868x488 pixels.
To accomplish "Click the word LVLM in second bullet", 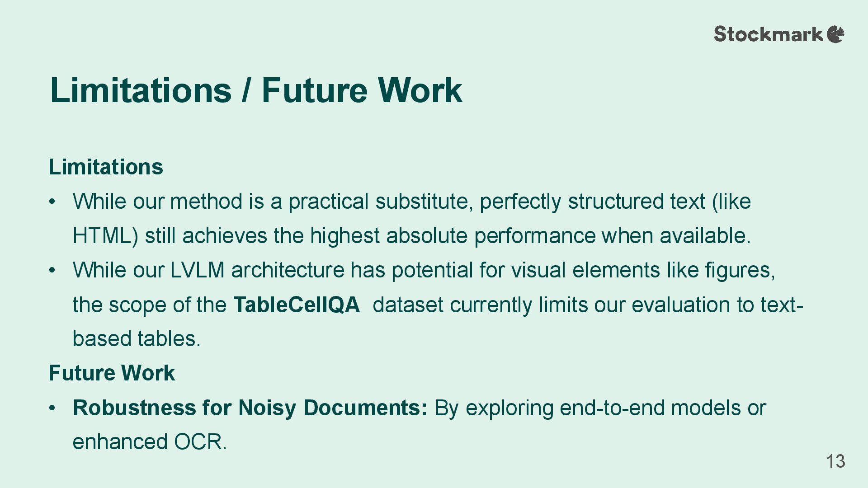I will [x=197, y=270].
